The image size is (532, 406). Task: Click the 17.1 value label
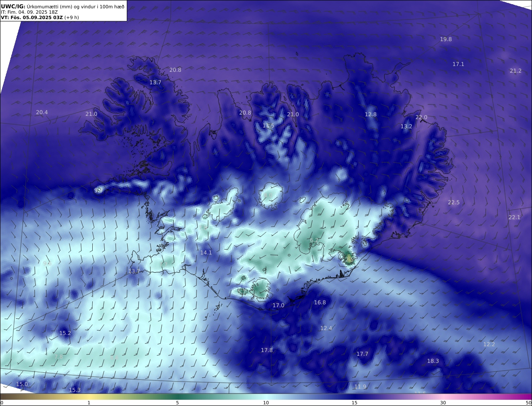(x=458, y=64)
